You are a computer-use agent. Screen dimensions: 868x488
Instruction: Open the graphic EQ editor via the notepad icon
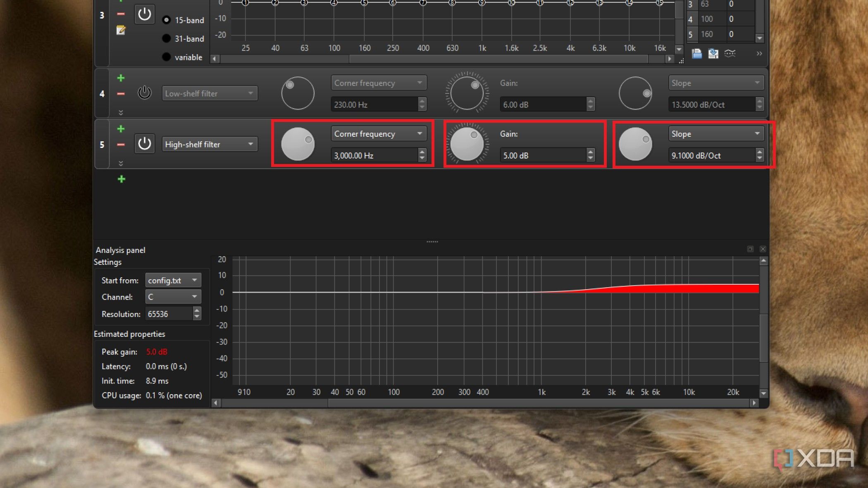[121, 30]
